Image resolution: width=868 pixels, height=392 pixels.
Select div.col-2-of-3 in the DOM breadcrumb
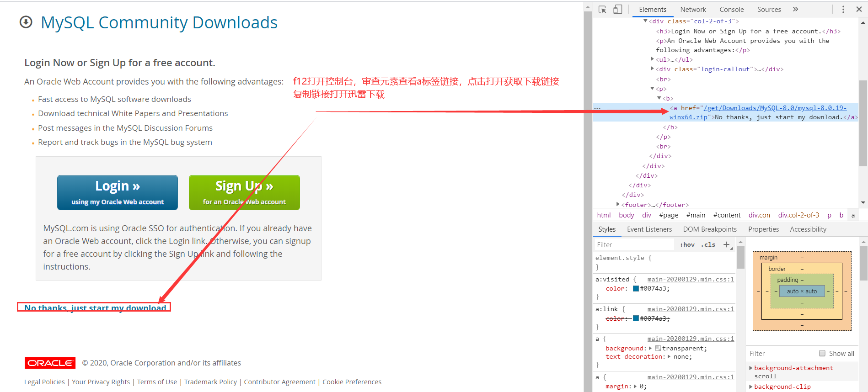[798, 215]
